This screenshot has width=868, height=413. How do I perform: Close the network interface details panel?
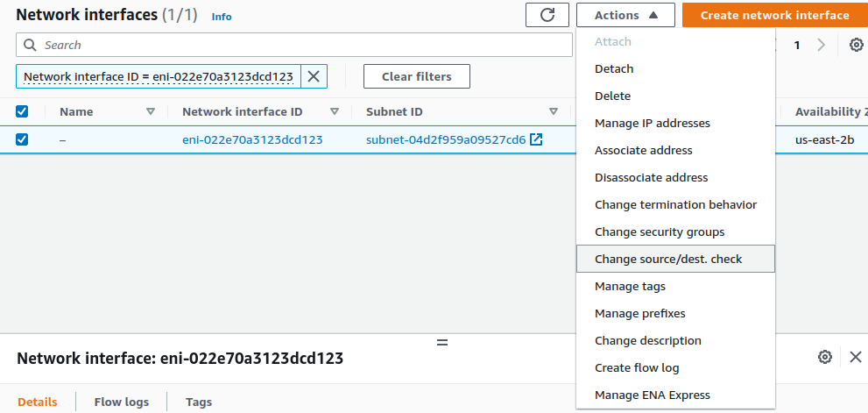[856, 357]
